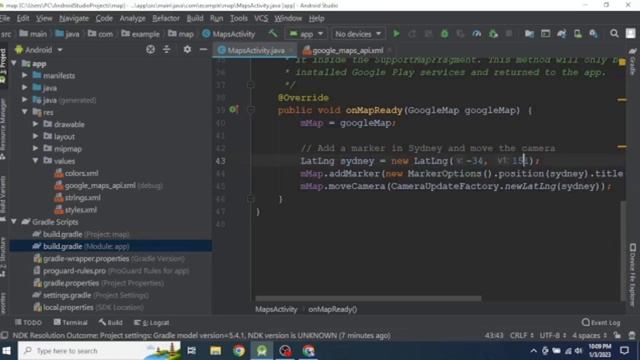This screenshot has width=640, height=360.
Task: Hide the Project panel with minus icon
Action: (203, 50)
